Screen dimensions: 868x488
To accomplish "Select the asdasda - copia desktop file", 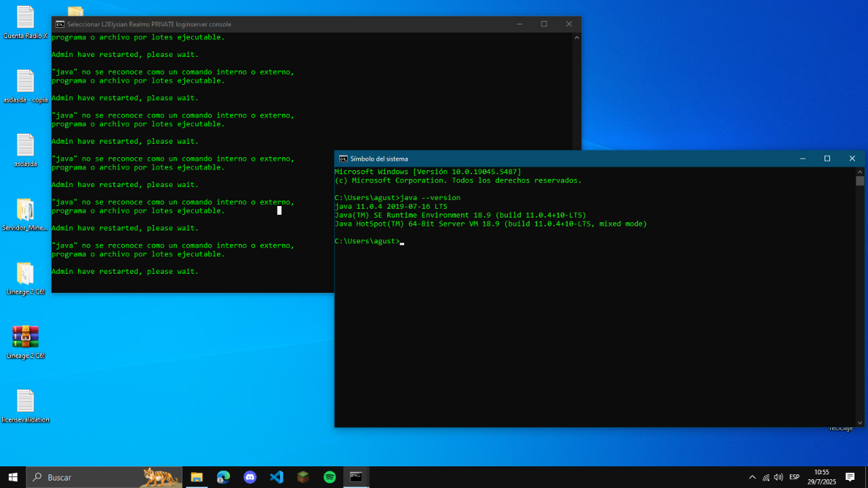I will [x=25, y=86].
